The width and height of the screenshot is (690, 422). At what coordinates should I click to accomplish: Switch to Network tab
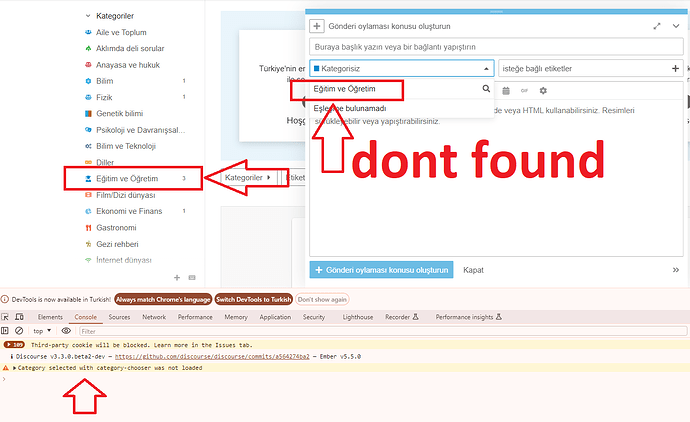tap(154, 317)
